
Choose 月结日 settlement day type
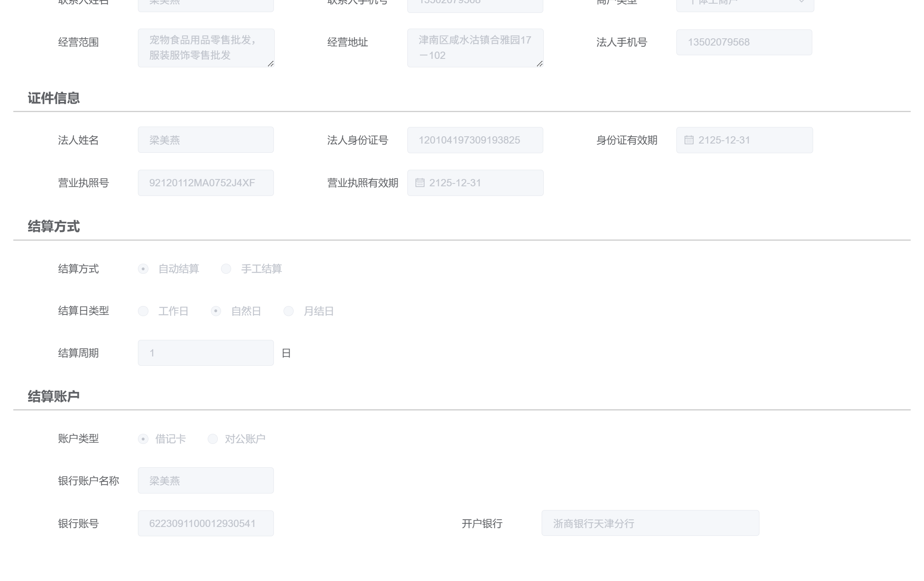point(288,311)
